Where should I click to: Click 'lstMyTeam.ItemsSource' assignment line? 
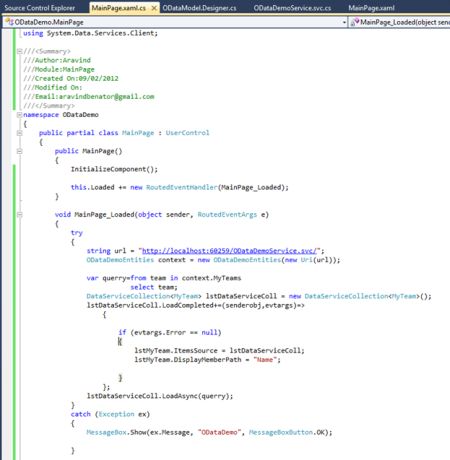[x=219, y=351]
